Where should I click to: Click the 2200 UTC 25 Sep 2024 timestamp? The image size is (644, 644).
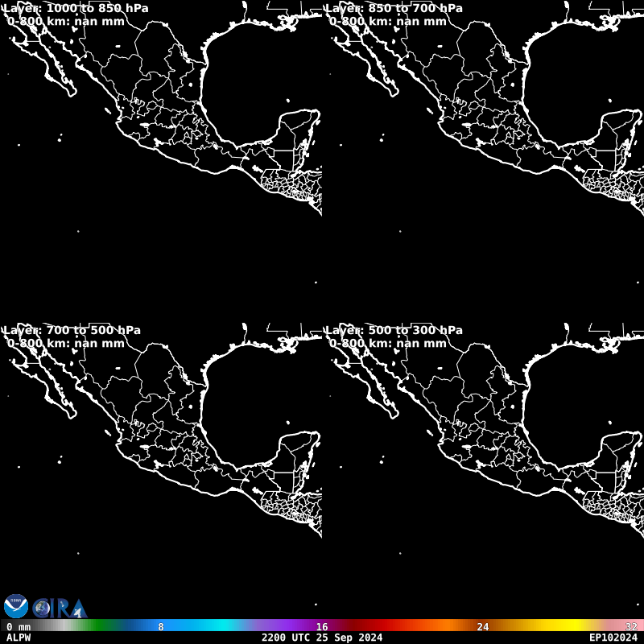pos(322,638)
